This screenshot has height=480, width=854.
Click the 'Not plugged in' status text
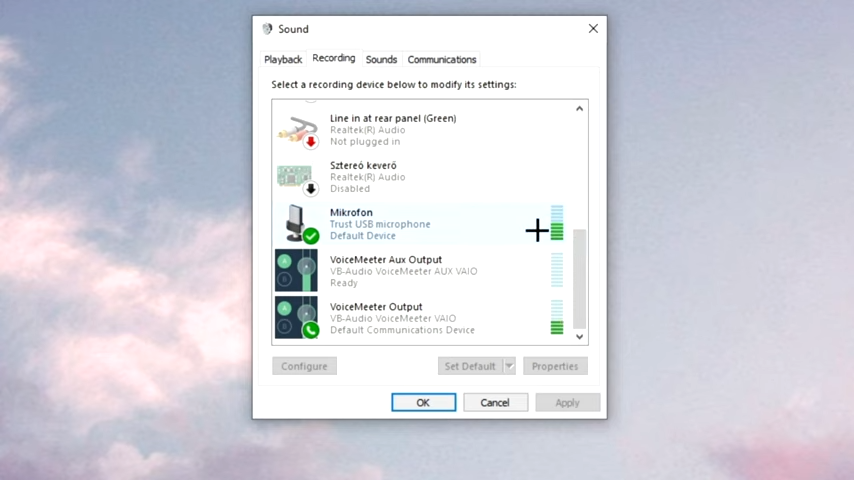pos(365,142)
